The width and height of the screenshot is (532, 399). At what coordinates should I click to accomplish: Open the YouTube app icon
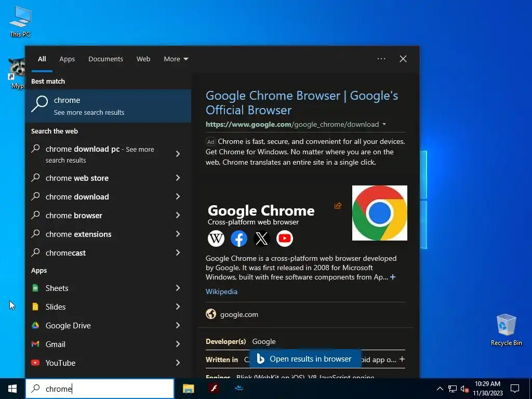[x=35, y=363]
